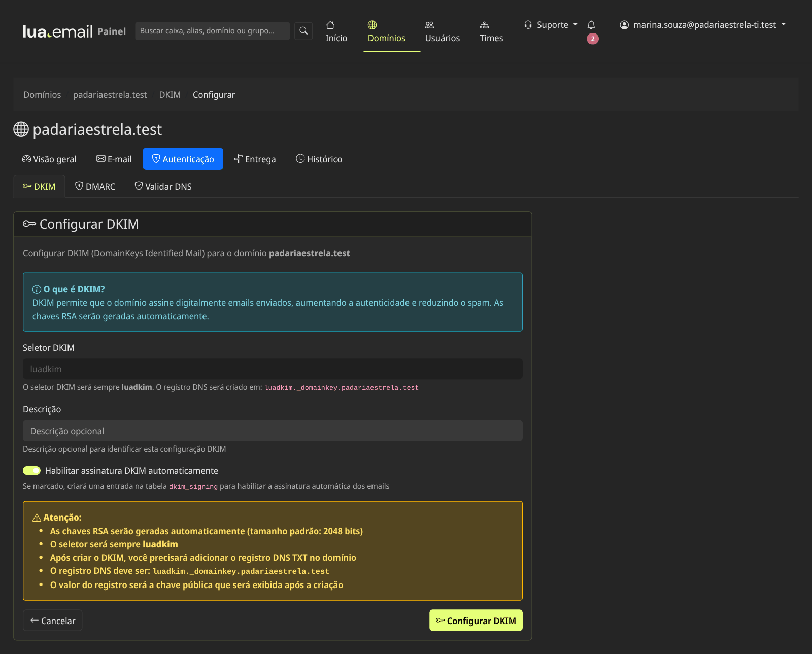Image resolution: width=812 pixels, height=654 pixels.
Task: Click the Cancelar button
Action: tap(53, 621)
